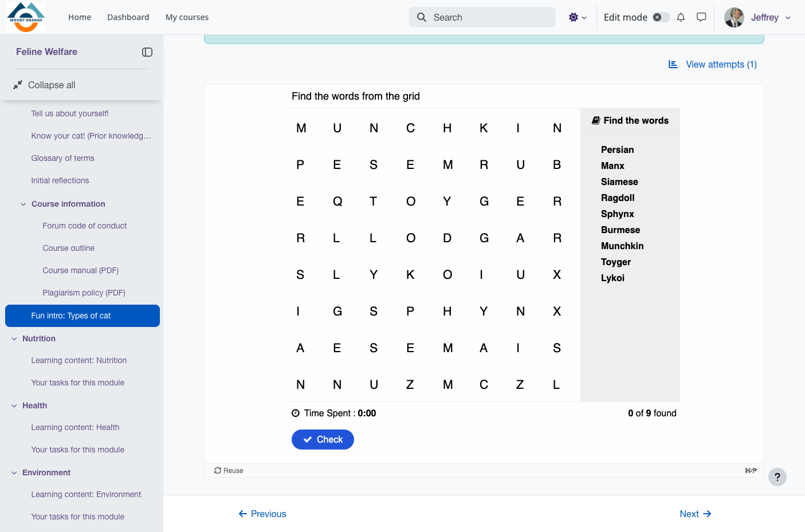The image size is (805, 532).
Task: Open Learning content: Health item
Action: coord(75,427)
